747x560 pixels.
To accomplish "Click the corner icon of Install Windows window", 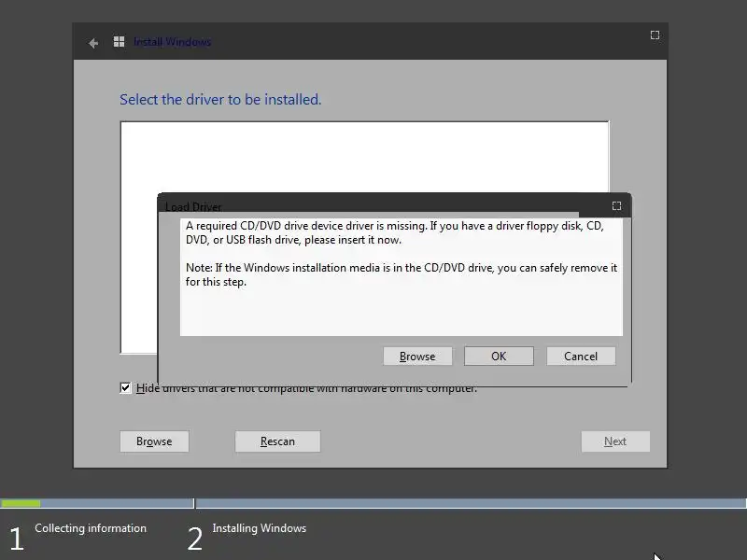I will 655,35.
